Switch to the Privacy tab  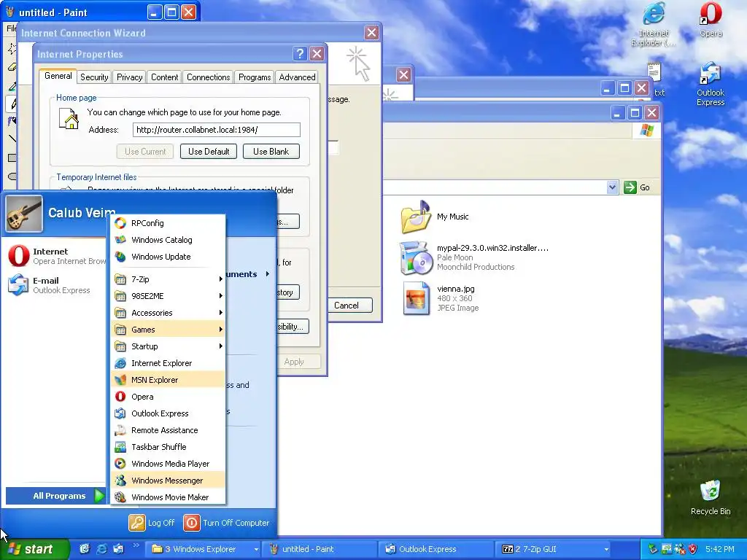point(129,77)
